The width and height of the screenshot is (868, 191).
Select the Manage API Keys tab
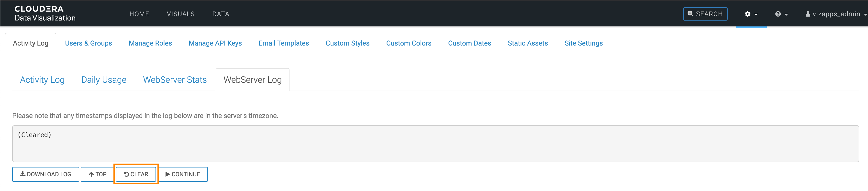click(215, 43)
